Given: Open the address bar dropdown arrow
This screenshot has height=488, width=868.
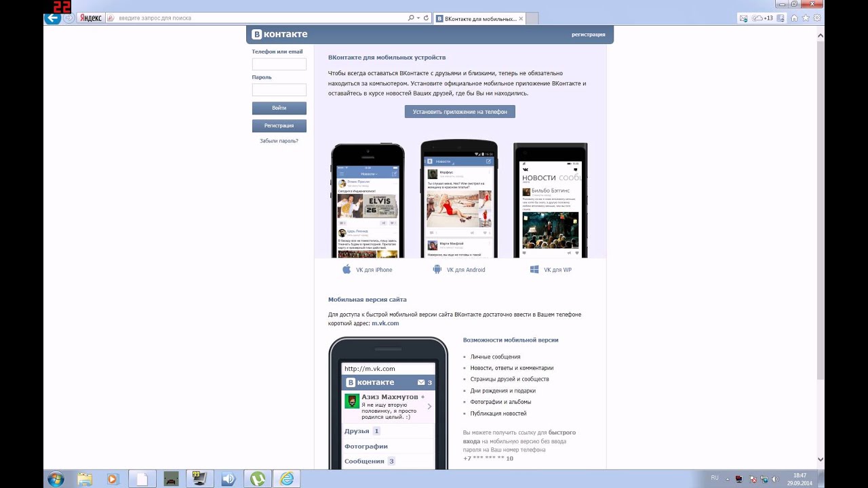Looking at the screenshot, I should (x=418, y=18).
